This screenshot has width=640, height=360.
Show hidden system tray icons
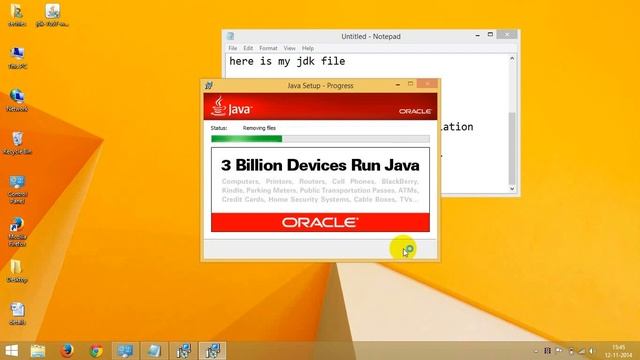pyautogui.click(x=536, y=351)
